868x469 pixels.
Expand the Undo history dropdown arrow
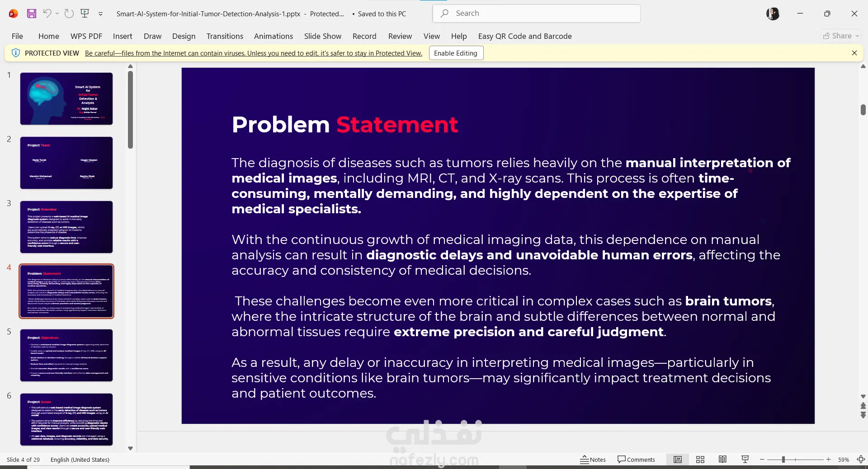57,14
